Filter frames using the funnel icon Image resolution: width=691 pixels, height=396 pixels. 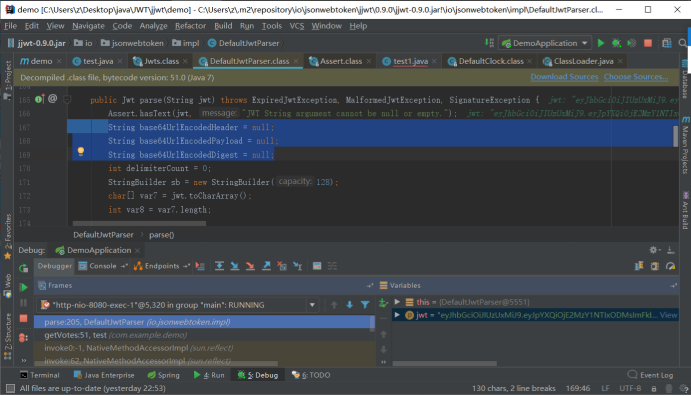pos(365,305)
